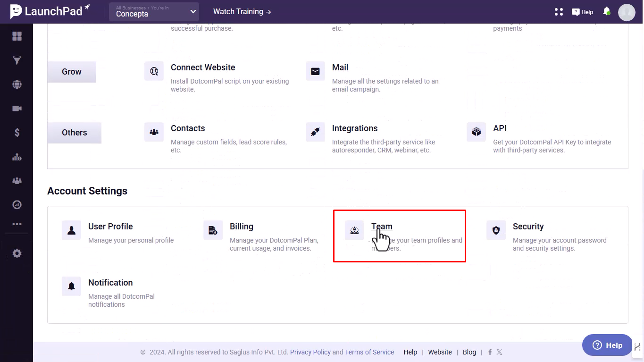Open the API settings
The image size is (644, 362).
(500, 128)
